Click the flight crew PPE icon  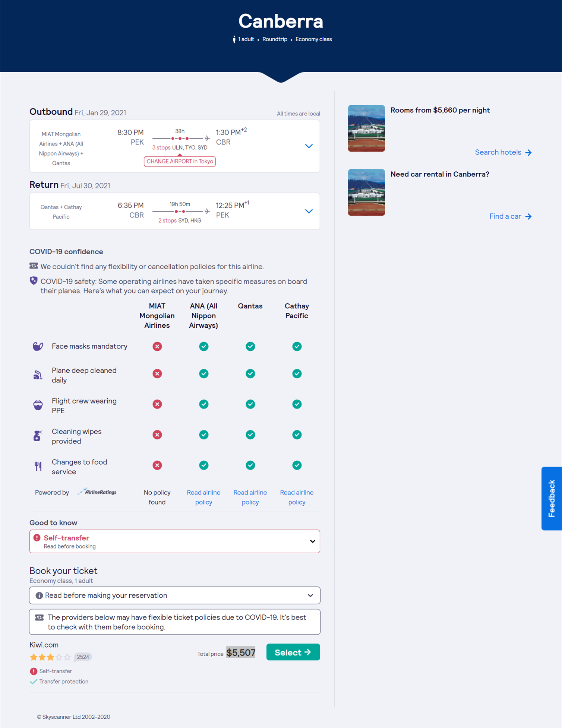tap(38, 405)
